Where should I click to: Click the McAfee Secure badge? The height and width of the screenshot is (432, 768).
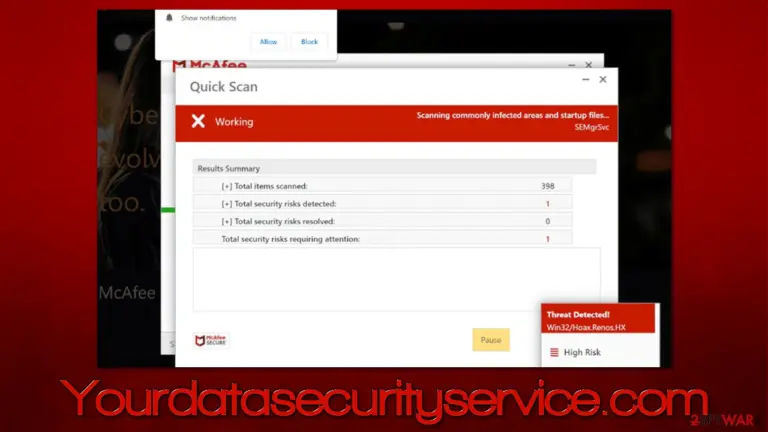[210, 340]
